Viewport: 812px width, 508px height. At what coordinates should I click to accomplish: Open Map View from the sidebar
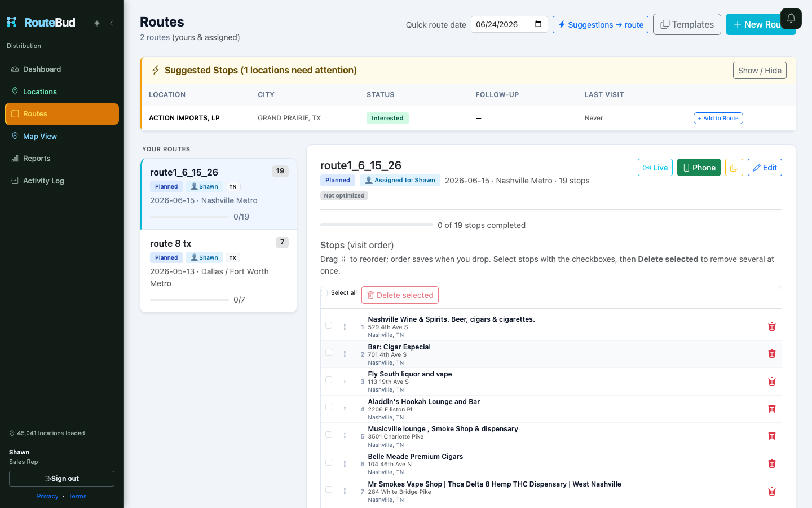[62, 136]
